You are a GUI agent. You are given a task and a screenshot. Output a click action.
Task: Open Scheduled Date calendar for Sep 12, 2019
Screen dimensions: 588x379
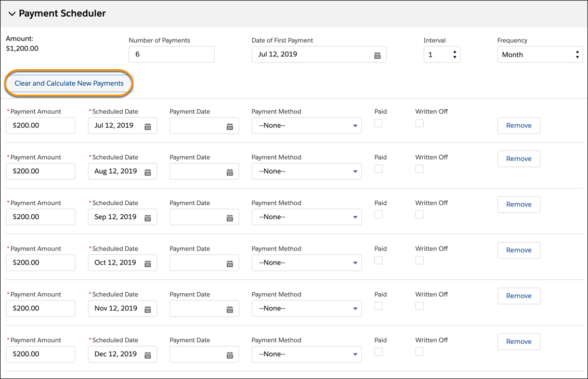[148, 218]
